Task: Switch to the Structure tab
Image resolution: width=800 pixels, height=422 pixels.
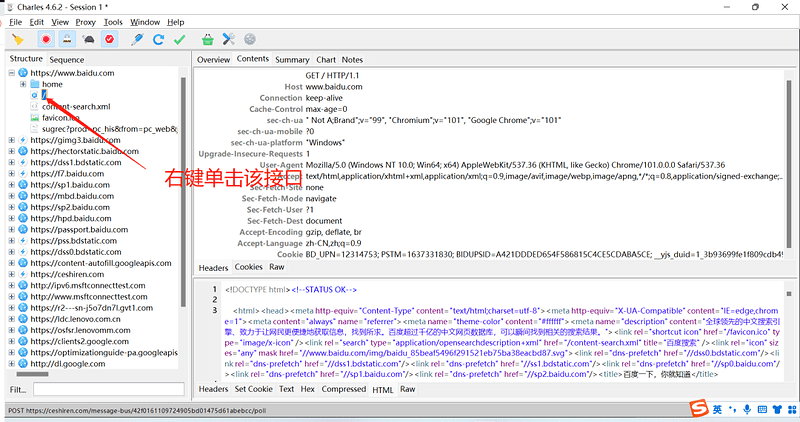Action: (x=26, y=59)
